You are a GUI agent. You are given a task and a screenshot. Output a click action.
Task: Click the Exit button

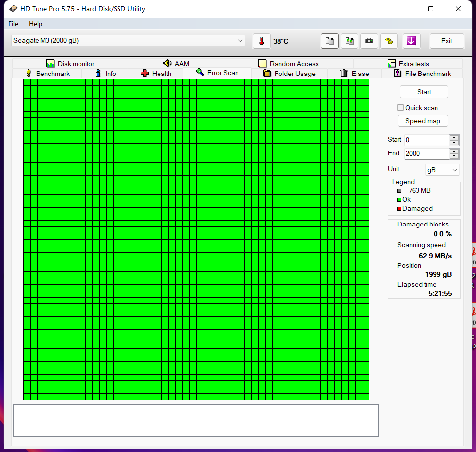(446, 41)
